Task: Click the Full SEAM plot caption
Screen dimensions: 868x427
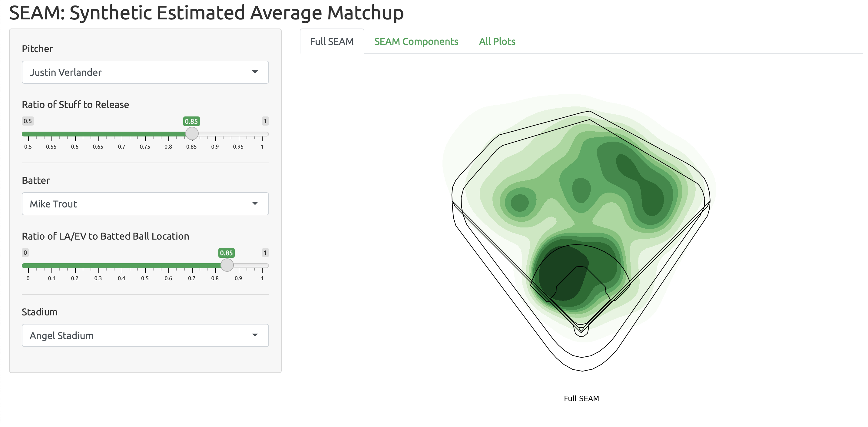Action: click(x=581, y=398)
